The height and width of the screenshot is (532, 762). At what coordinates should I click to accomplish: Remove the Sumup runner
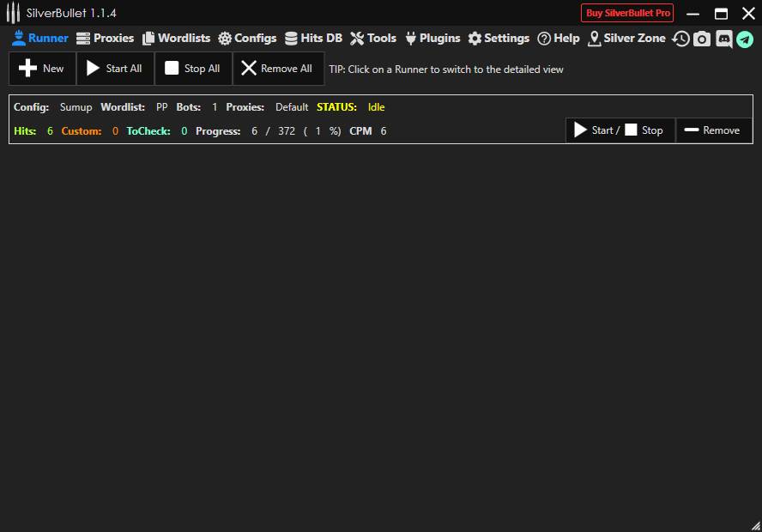tap(713, 130)
